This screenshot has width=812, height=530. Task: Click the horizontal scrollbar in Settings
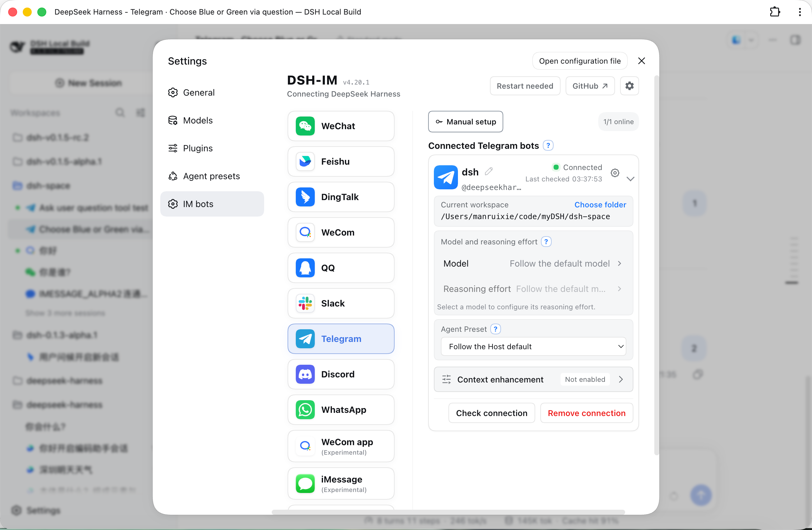tap(448, 512)
